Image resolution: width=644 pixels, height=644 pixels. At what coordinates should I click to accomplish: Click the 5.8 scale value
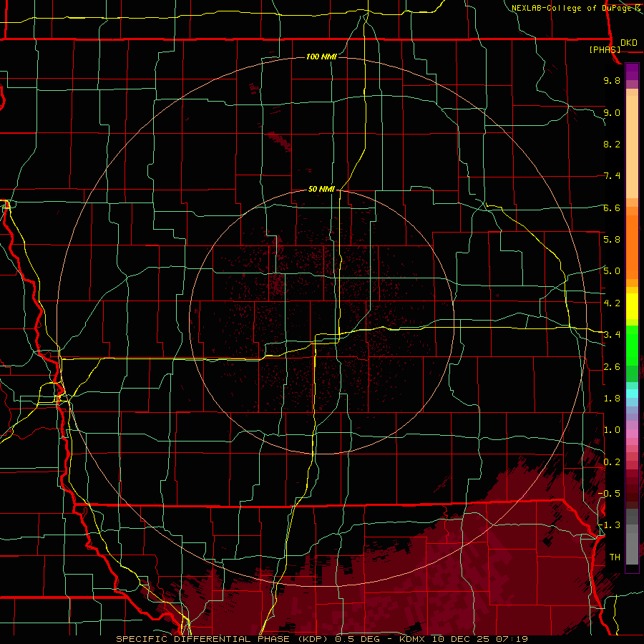pos(612,239)
